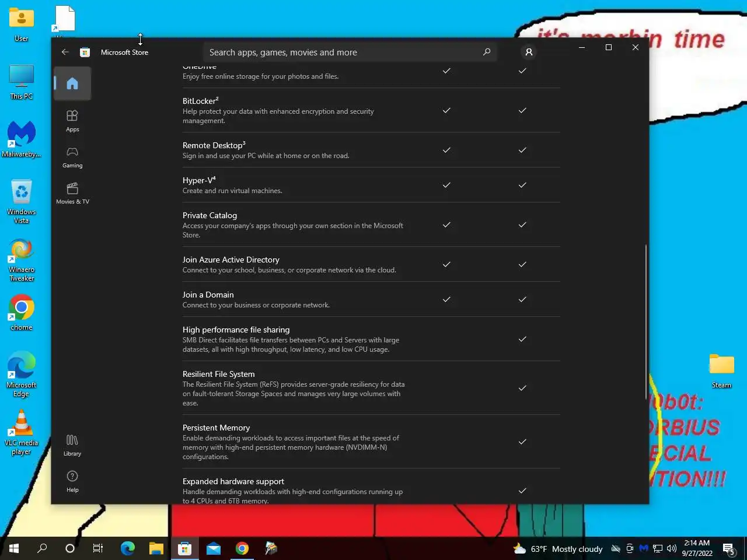Launch Edge from the taskbar
The width and height of the screenshot is (747, 560).
(127, 548)
